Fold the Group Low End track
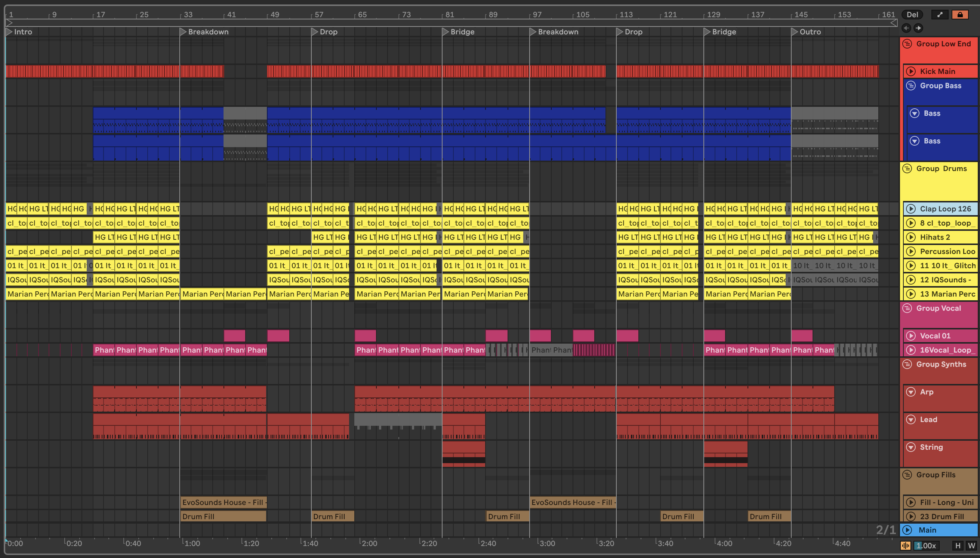The width and height of the screenshot is (980, 558). tap(907, 44)
